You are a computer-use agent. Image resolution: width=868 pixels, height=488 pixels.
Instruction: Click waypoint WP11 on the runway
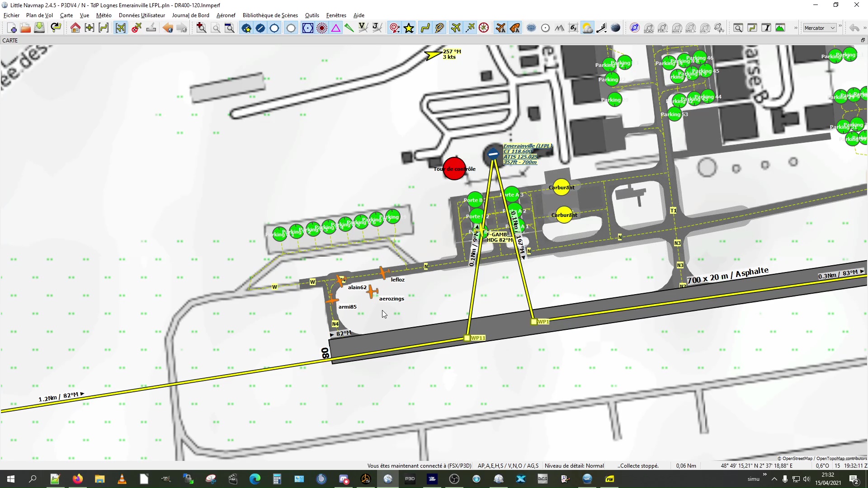point(467,338)
